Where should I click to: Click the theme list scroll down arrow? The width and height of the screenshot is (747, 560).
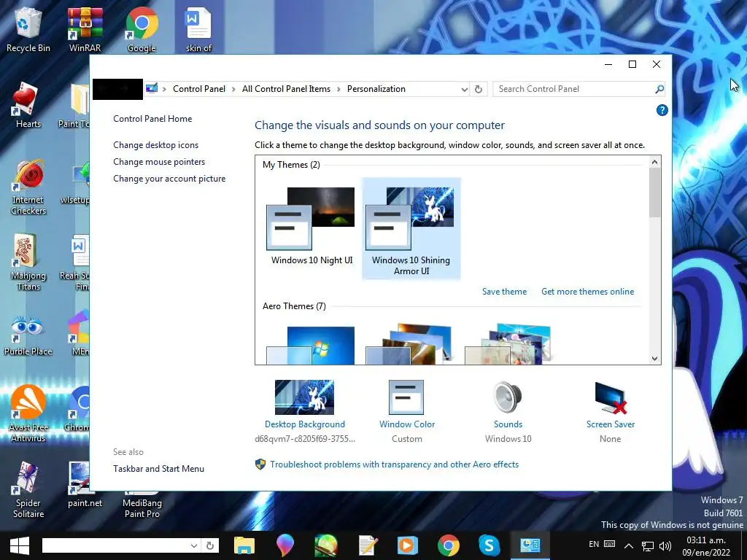coord(654,359)
